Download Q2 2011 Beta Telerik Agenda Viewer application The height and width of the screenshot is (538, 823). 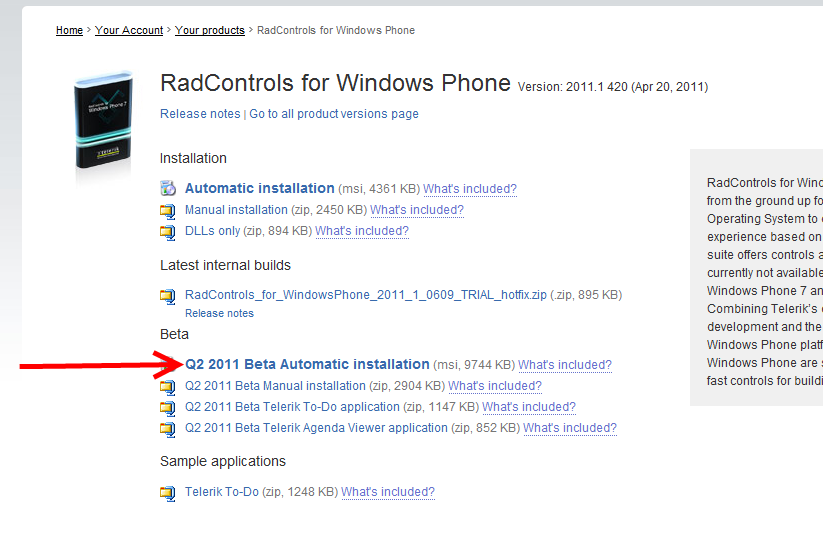[x=316, y=428]
